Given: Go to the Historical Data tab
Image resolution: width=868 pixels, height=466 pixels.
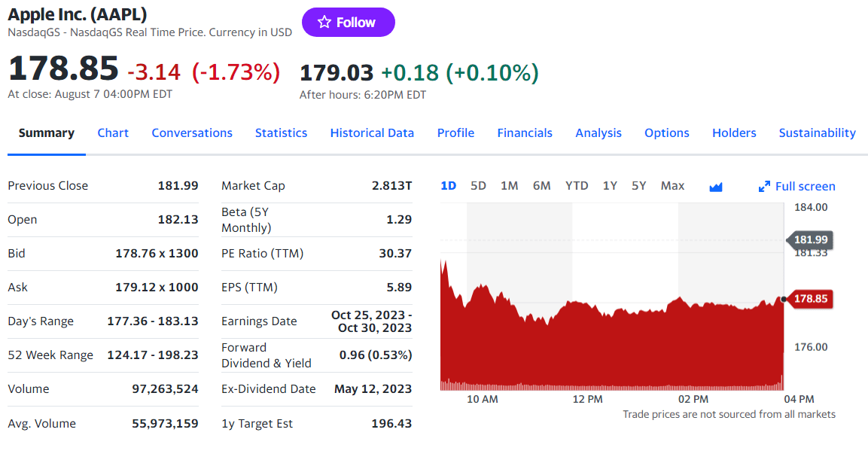Looking at the screenshot, I should coord(372,132).
